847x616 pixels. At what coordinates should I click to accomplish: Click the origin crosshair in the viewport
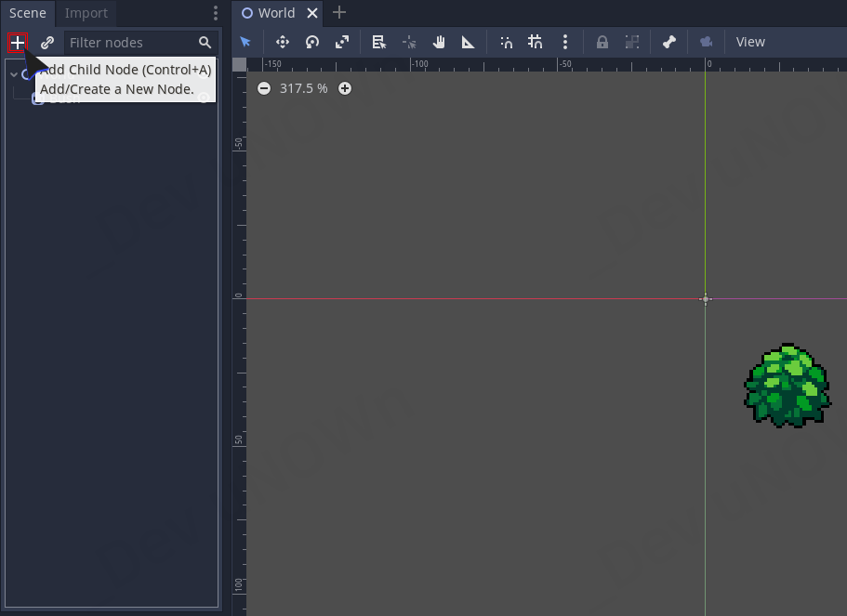click(x=705, y=298)
